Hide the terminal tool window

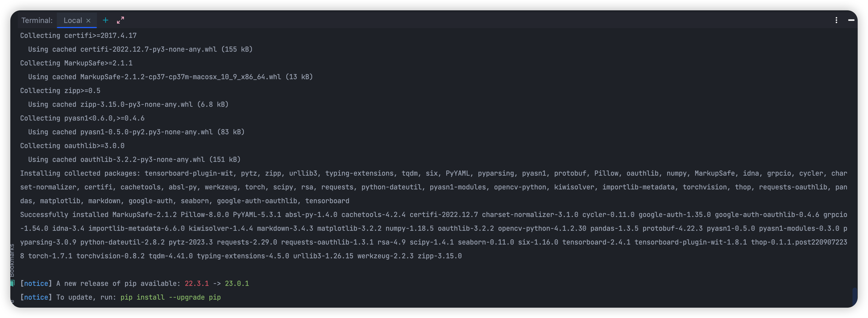tap(851, 20)
